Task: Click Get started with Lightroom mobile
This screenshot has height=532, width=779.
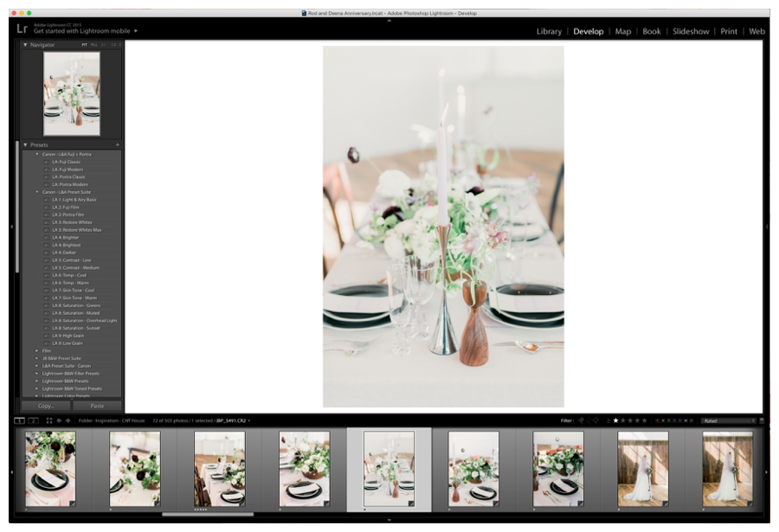Action: point(82,31)
